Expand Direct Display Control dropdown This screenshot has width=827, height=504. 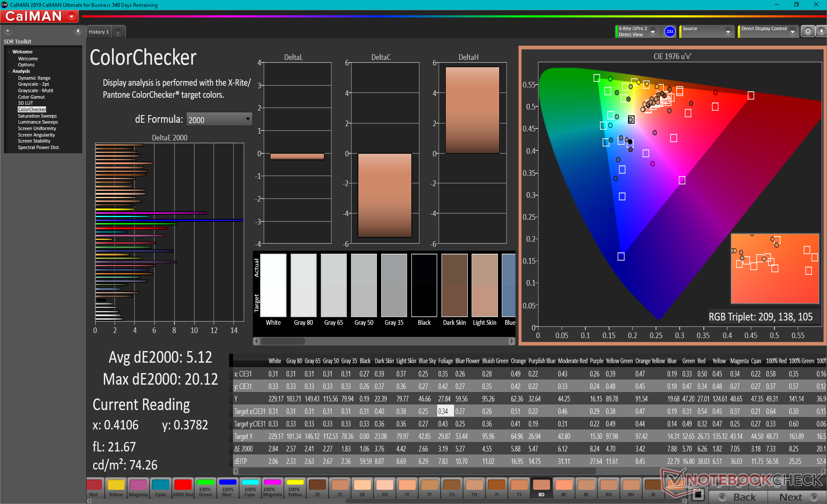coord(792,31)
